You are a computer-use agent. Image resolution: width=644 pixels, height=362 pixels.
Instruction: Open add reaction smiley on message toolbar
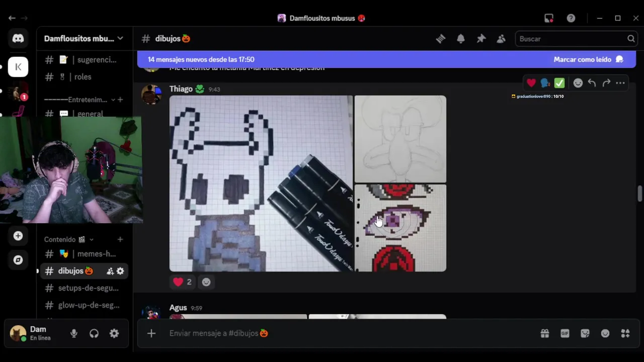coord(578,83)
